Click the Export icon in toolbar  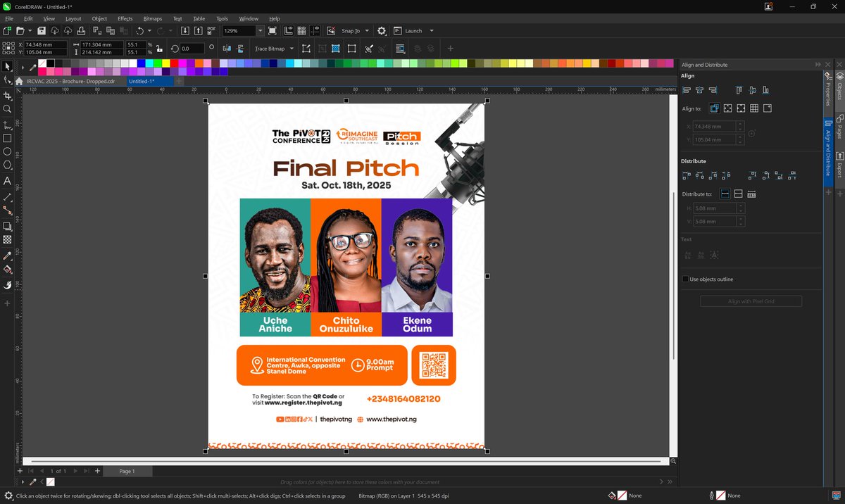click(x=198, y=31)
